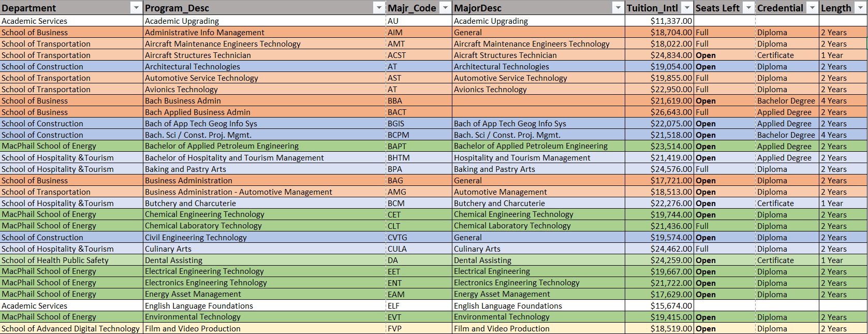Select the FVP major code cell
Image resolution: width=868 pixels, height=334 pixels.
coord(394,329)
